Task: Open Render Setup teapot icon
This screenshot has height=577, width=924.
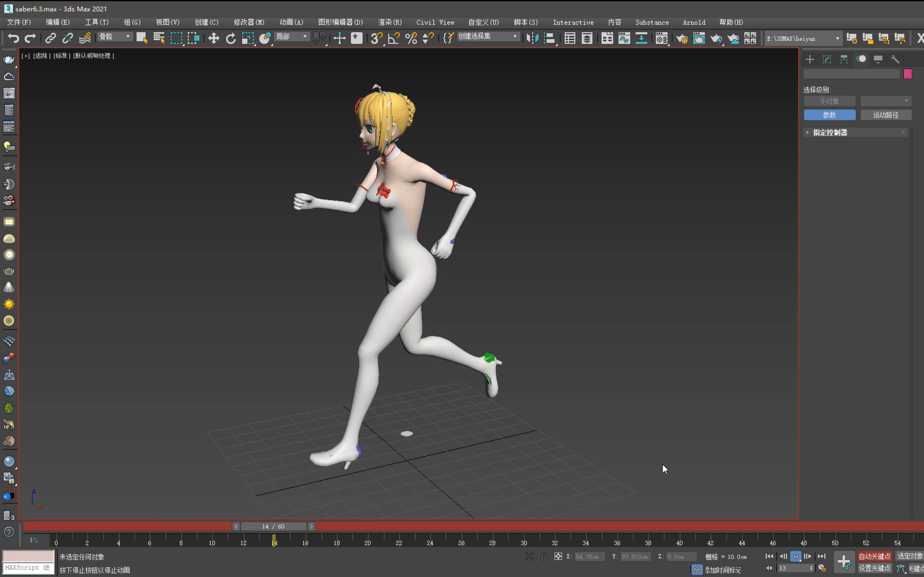Action: (x=681, y=38)
